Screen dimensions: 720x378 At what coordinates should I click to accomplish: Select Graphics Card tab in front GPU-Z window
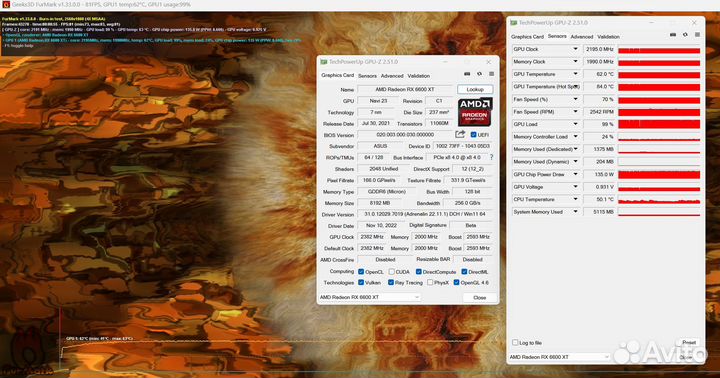[x=338, y=75]
